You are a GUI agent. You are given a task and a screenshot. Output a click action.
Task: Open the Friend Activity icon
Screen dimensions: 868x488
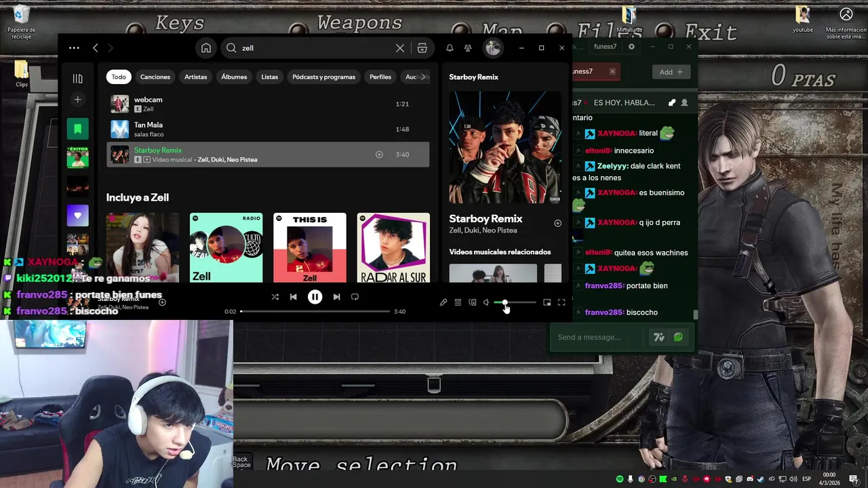pos(468,48)
